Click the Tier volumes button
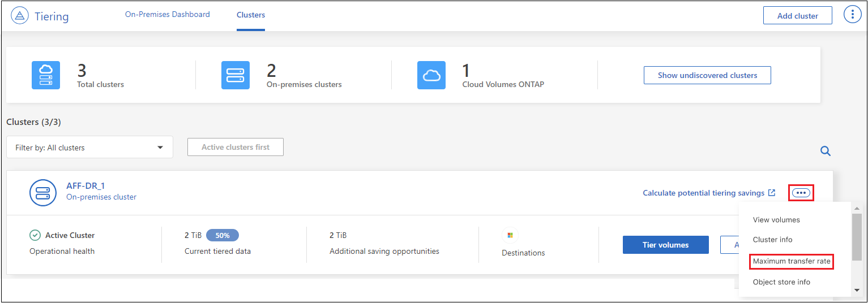Viewport: 868px width, 303px height. coord(666,245)
